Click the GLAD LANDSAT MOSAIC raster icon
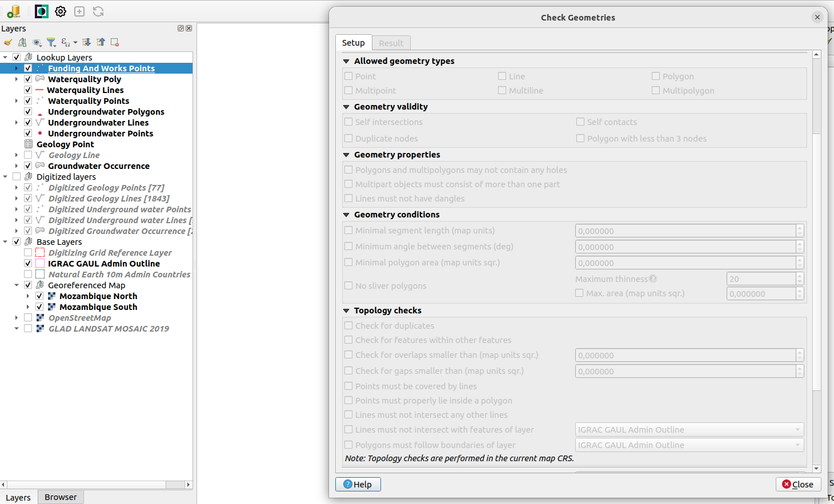 pyautogui.click(x=40, y=329)
